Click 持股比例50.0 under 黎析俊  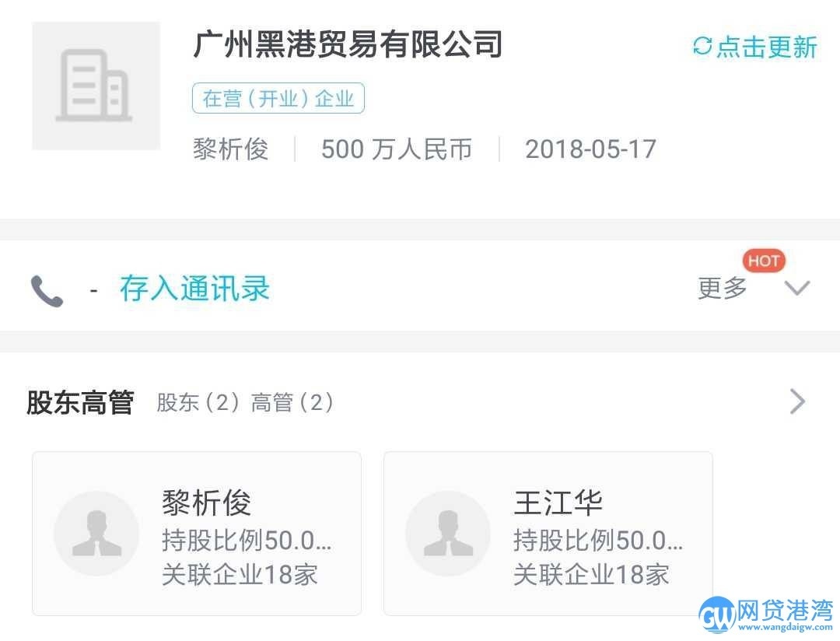[249, 541]
